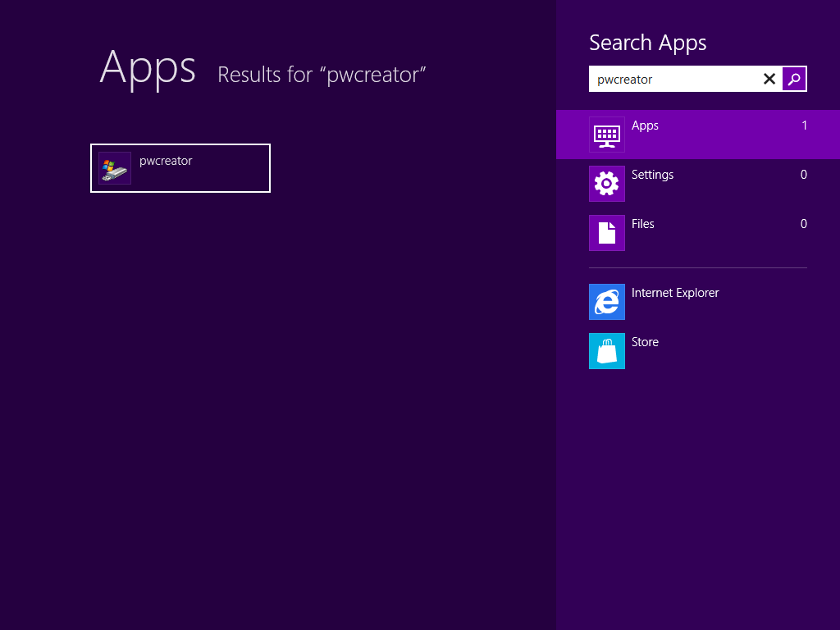Click inside the search box containing pwcreator
This screenshot has width=840, height=630.
673,80
